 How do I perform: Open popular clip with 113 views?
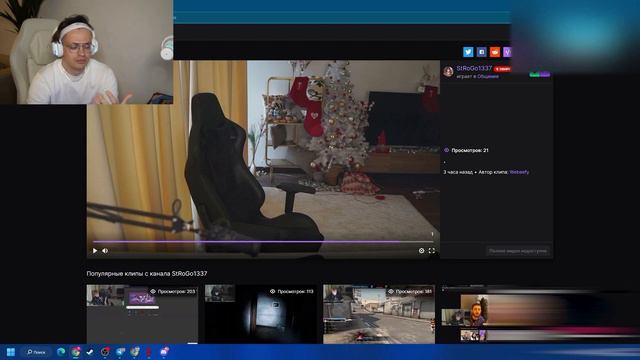(x=260, y=314)
